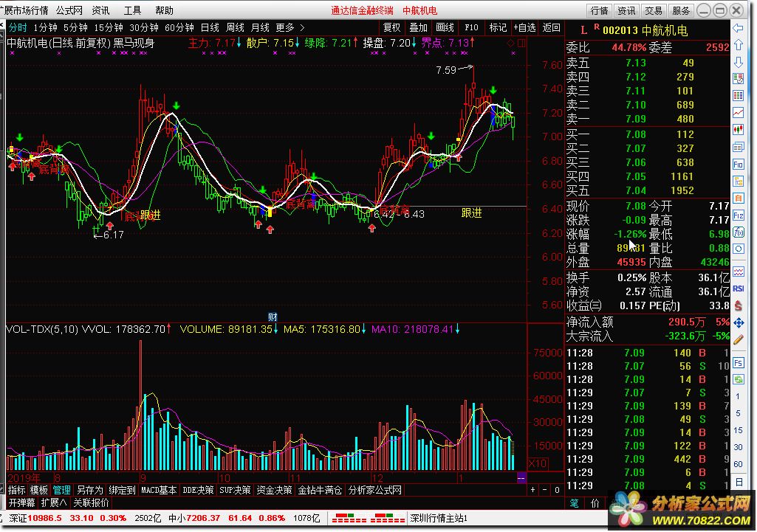This screenshot has height=532, width=757.
Task: Open the f(x) formula icon
Action: click(x=739, y=232)
